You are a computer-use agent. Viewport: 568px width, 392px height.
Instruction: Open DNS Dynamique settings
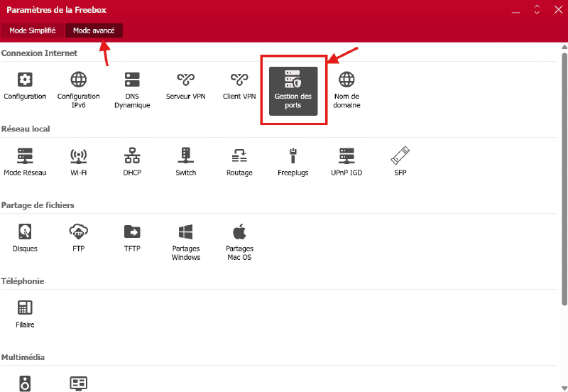(x=132, y=91)
